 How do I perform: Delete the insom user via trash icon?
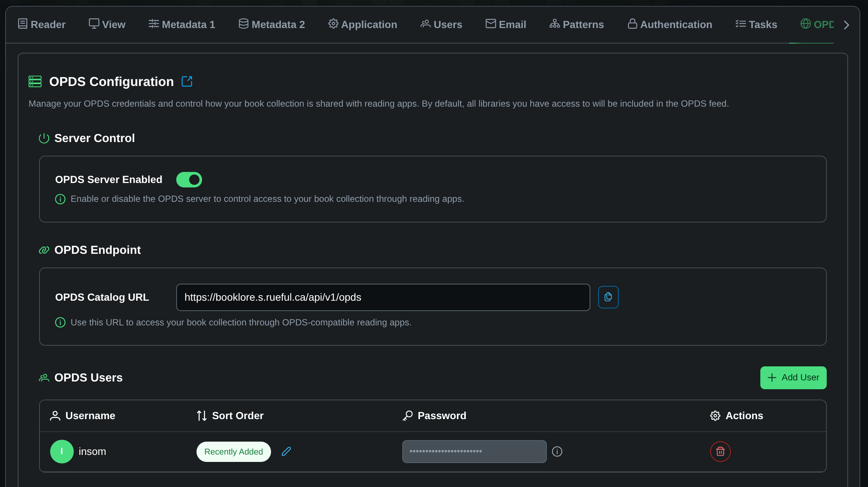pos(720,451)
